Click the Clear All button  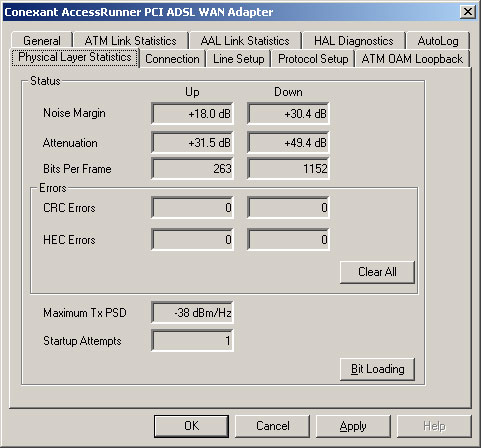click(377, 272)
